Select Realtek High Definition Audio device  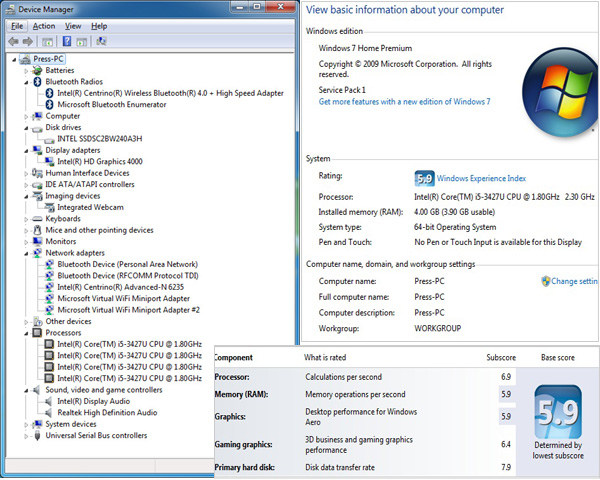click(107, 413)
